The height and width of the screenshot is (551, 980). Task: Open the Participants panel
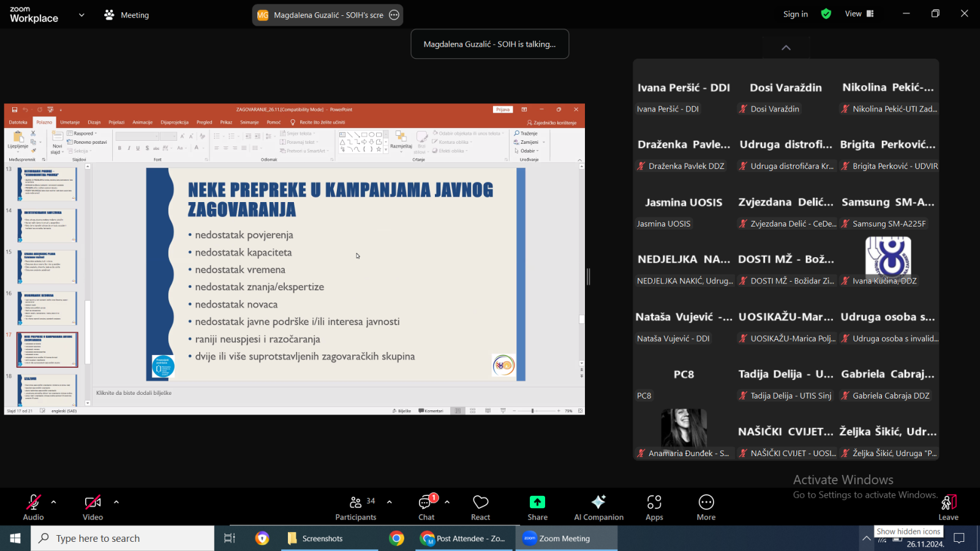[355, 508]
